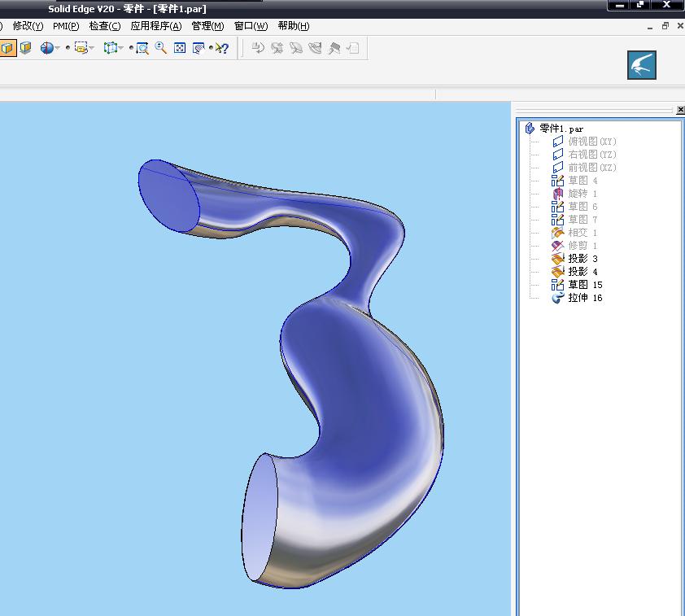This screenshot has width=685, height=616.
Task: Click the blue sphere render style icon
Action: point(46,48)
